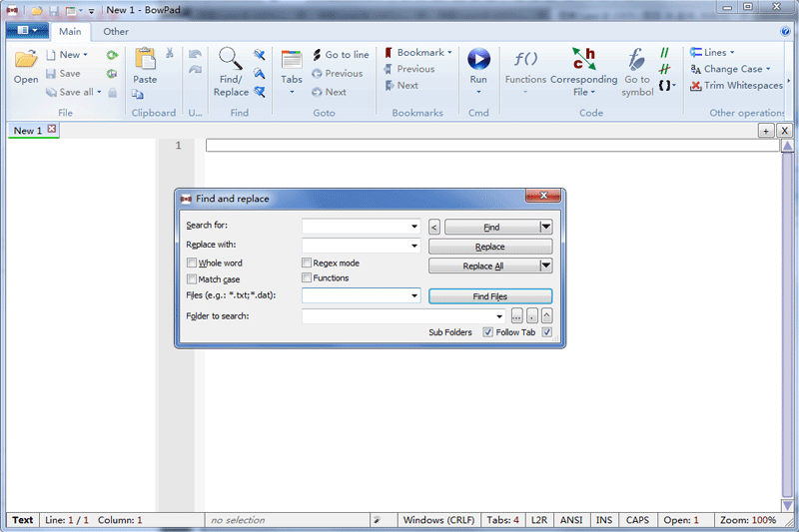
Task: Click the find previous < button
Action: (434, 227)
